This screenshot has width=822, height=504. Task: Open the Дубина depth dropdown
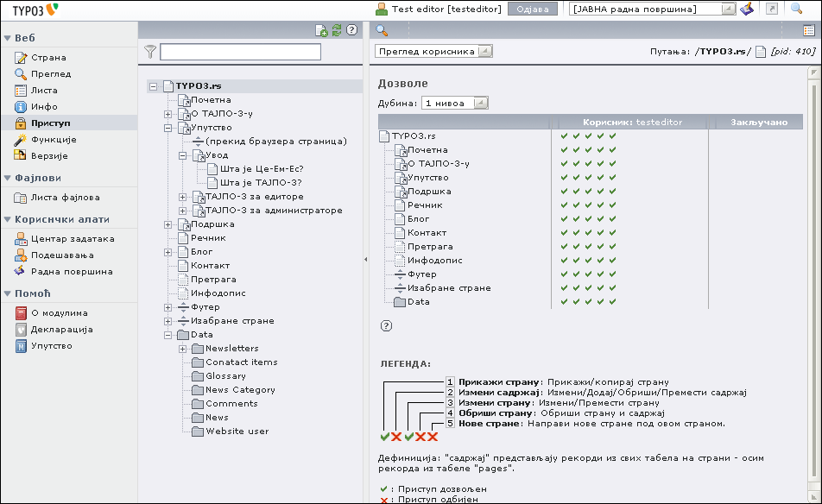(x=454, y=104)
